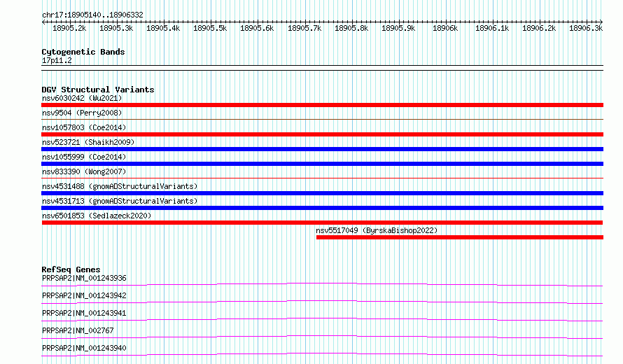Click the 18905.9k ruler tick label
The width and height of the screenshot is (623, 364).
(x=398, y=28)
